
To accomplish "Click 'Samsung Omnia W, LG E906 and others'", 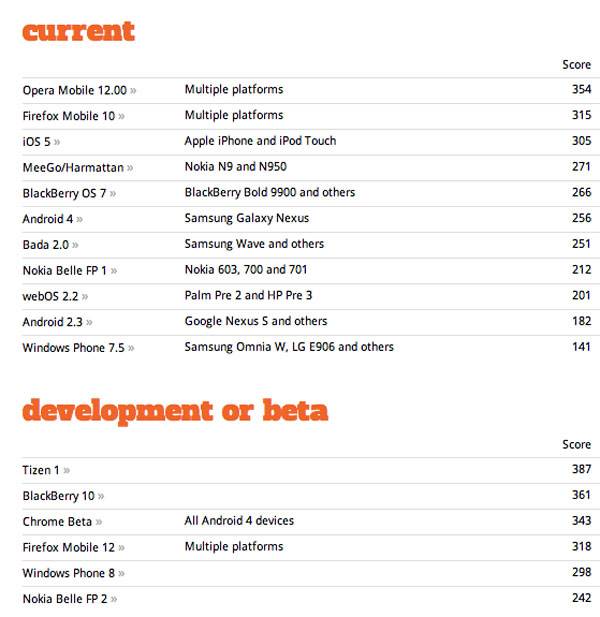I will pos(289,347).
